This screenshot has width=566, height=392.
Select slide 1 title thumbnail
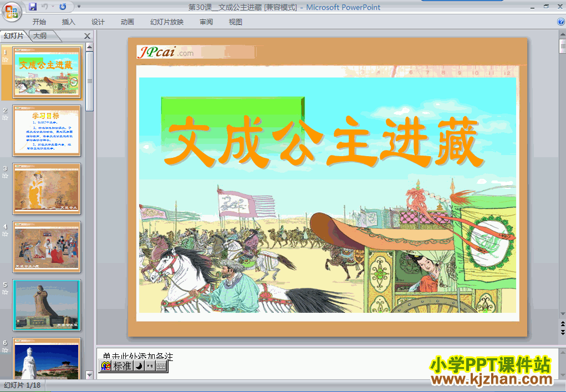[47, 73]
